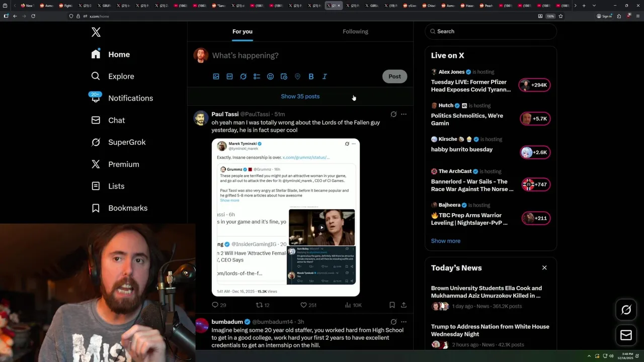Like Paul Tassi post
The width and height of the screenshot is (644, 362).
(308, 305)
